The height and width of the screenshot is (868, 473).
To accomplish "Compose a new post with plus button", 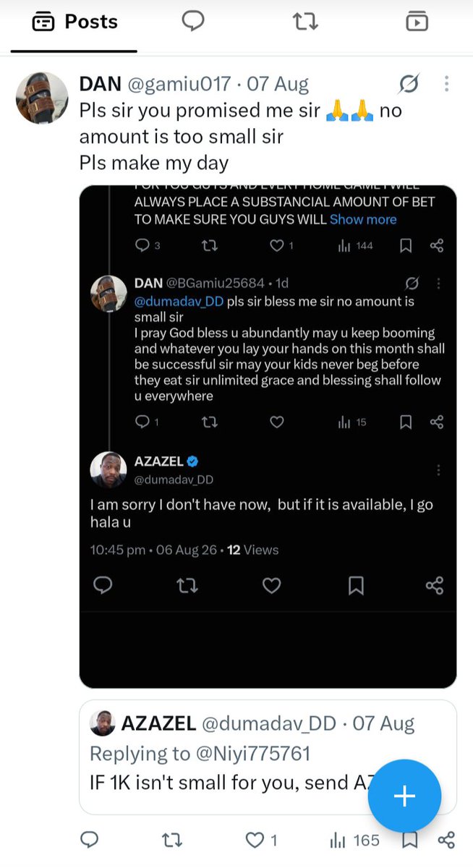I will click(404, 796).
